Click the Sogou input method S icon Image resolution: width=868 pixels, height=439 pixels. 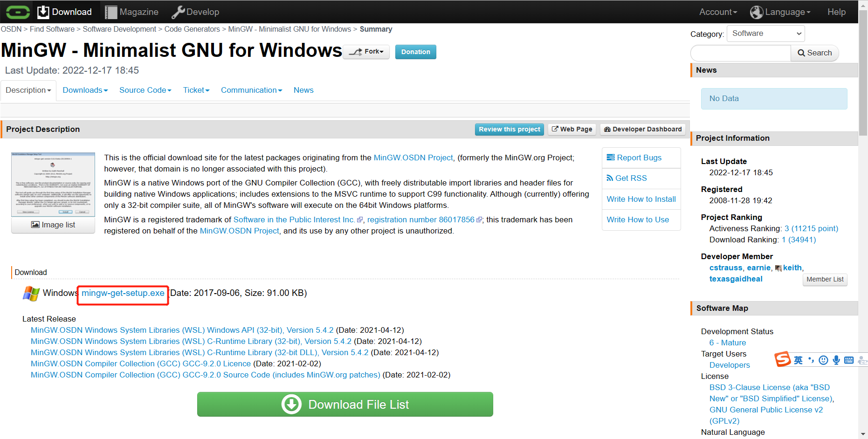pos(783,359)
